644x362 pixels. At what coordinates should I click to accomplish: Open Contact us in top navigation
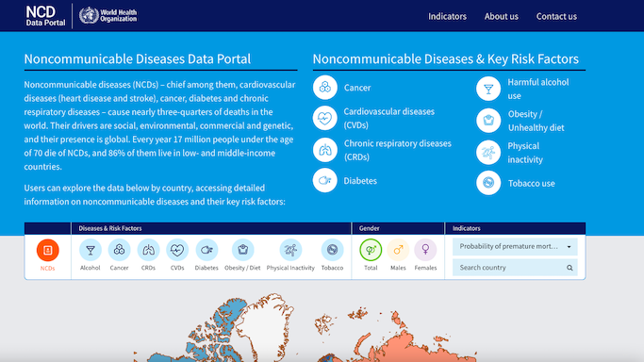pyautogui.click(x=556, y=16)
